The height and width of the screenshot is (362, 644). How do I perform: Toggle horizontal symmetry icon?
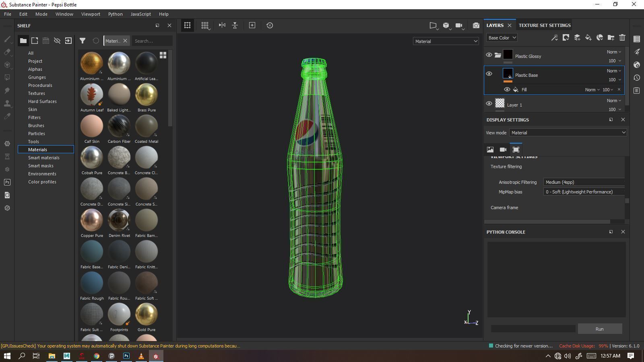pyautogui.click(x=222, y=25)
